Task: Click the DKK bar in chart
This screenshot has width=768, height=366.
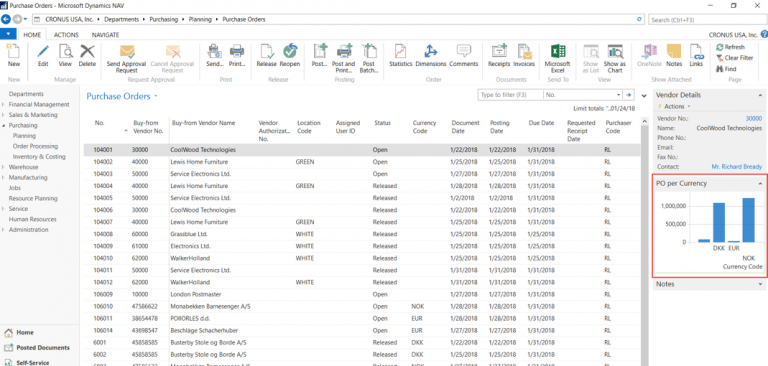Action: (719, 222)
